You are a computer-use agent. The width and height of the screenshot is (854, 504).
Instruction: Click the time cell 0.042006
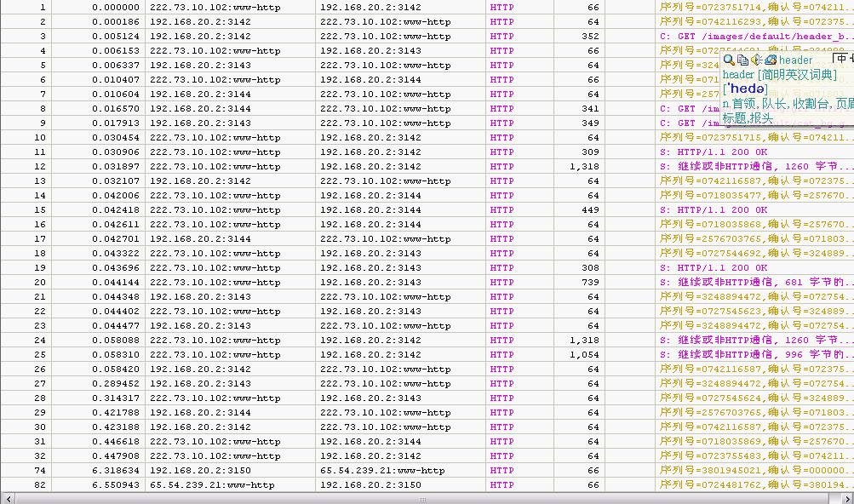(x=99, y=195)
